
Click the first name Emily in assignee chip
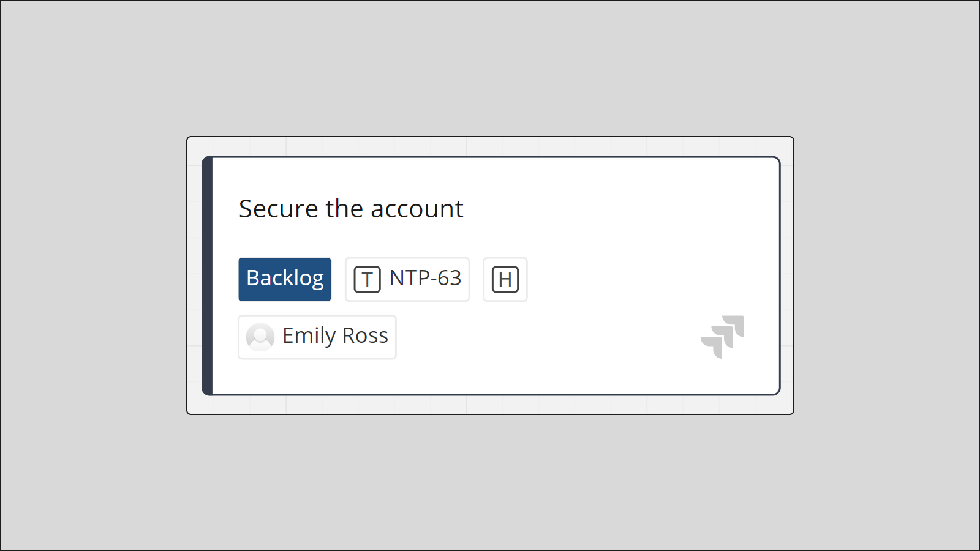point(309,336)
